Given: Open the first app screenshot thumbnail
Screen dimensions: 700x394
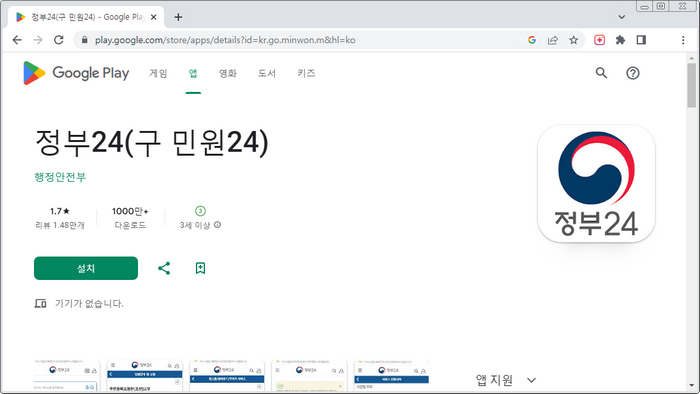Looking at the screenshot, I should pos(67,376).
